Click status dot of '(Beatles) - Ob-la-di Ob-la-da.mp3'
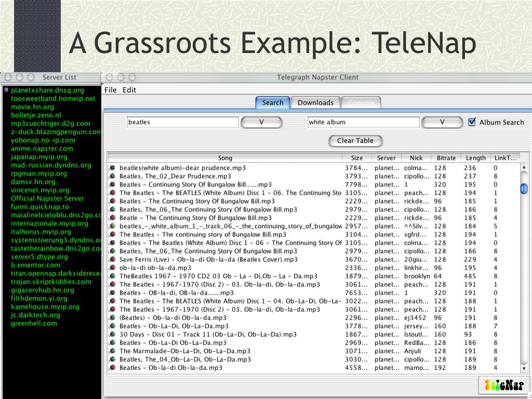Viewport: 532px width, 399px height. click(x=112, y=317)
